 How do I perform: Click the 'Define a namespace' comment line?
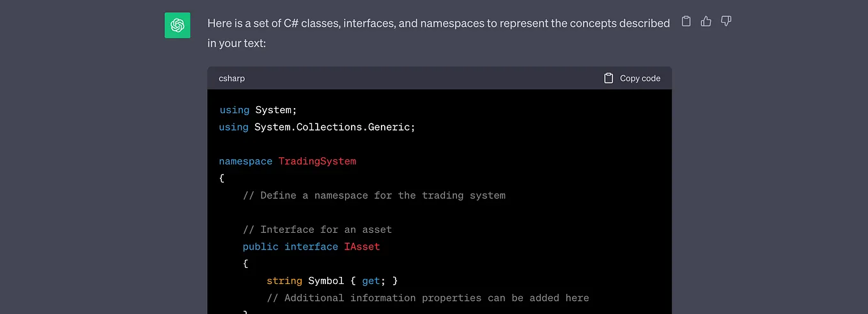pyautogui.click(x=374, y=195)
